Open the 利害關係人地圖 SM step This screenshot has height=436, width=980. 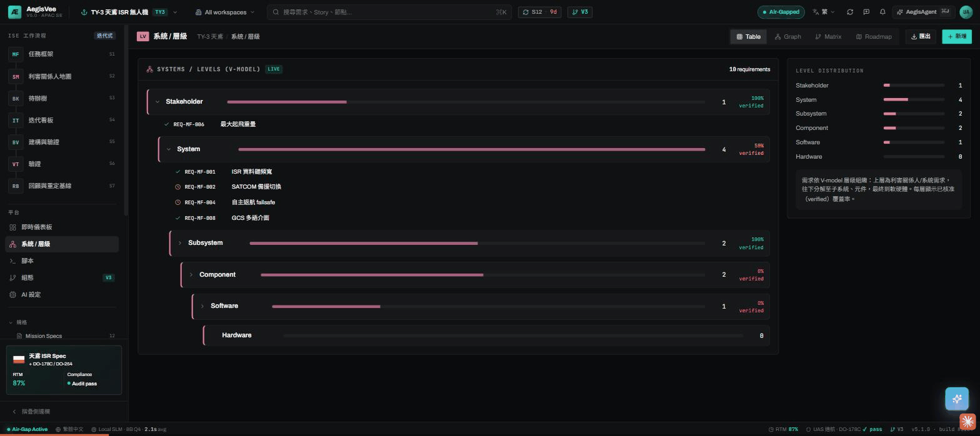point(62,76)
